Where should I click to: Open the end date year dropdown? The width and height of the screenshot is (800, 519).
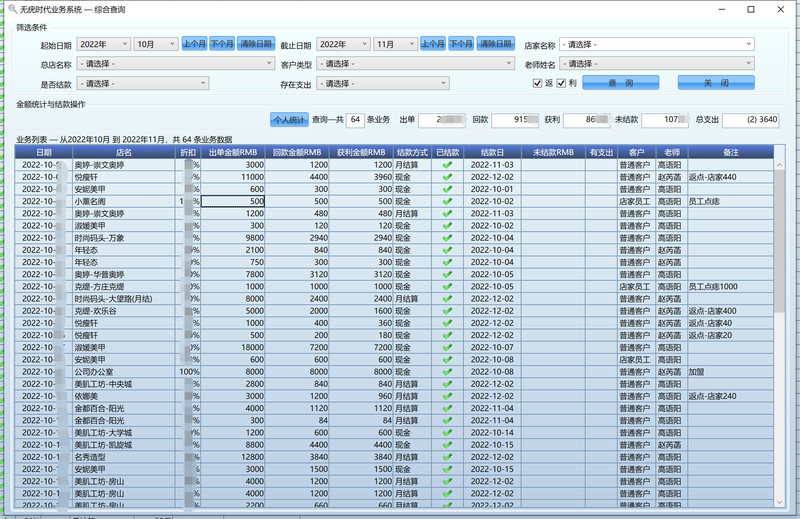[343, 44]
